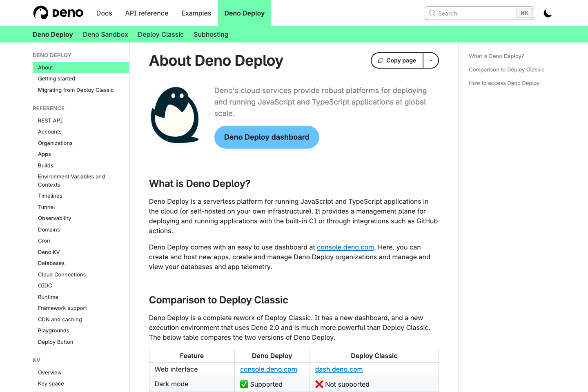Open the Copy page dropdown chevron

[431, 60]
